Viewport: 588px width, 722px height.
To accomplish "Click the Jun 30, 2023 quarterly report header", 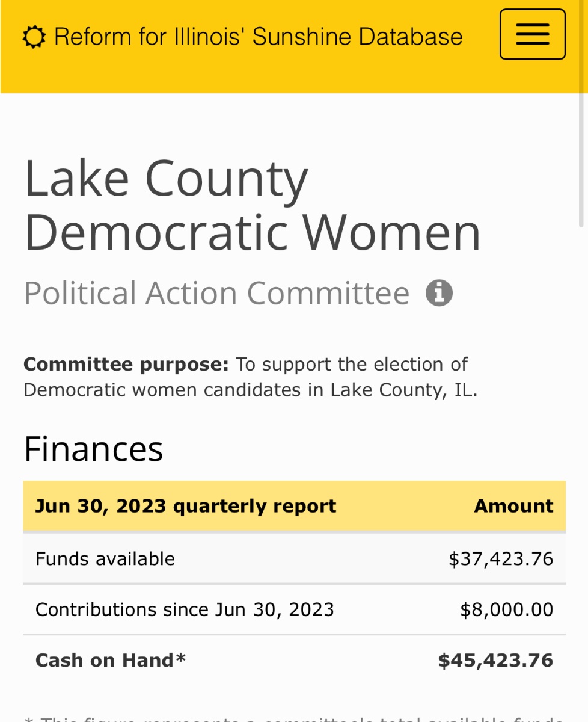I will [x=186, y=506].
